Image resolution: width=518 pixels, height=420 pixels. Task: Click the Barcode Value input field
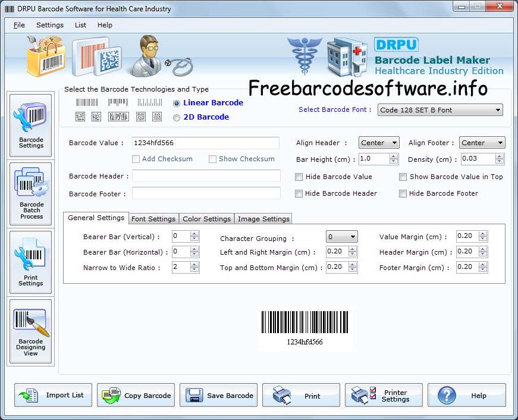(206, 143)
